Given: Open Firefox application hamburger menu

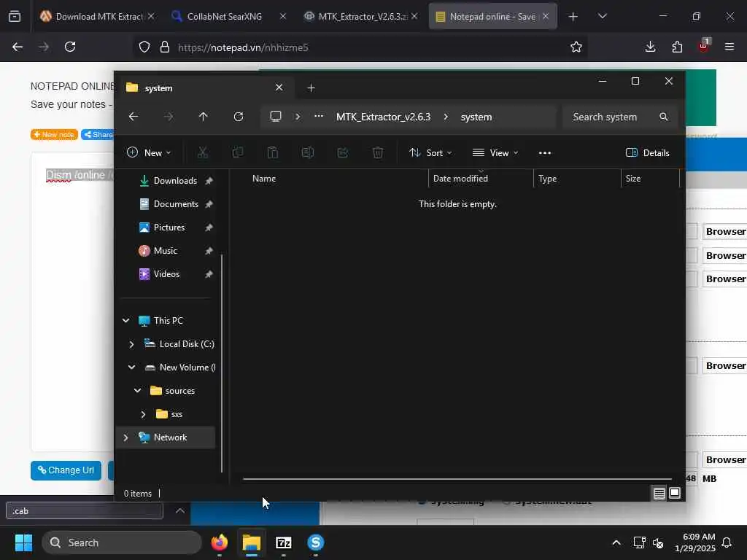Looking at the screenshot, I should tap(729, 47).
